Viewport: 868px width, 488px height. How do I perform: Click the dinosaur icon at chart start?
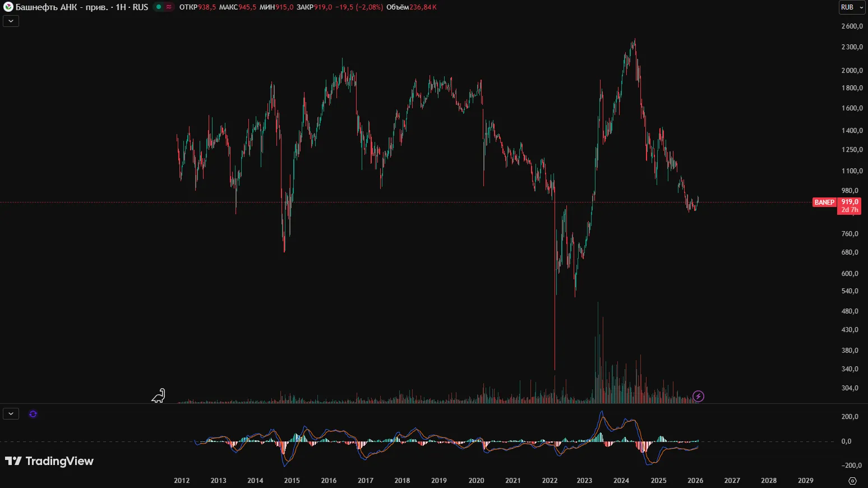(159, 396)
